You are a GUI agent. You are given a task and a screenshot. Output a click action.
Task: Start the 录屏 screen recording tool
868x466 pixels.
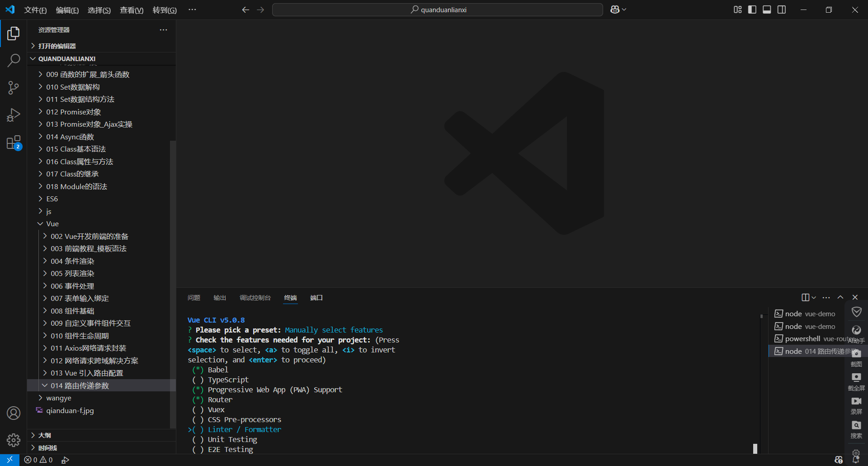(x=856, y=405)
